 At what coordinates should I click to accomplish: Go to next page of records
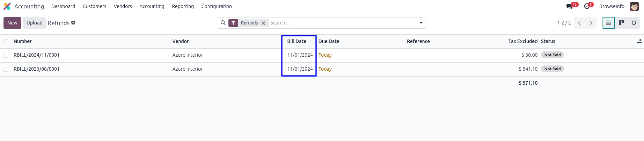pyautogui.click(x=591, y=23)
